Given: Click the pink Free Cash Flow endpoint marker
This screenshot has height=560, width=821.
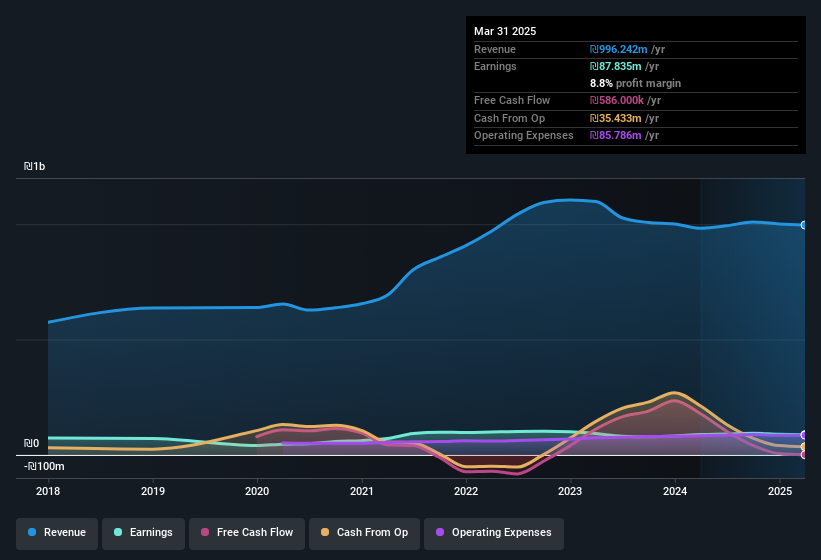Looking at the screenshot, I should pos(804,455).
